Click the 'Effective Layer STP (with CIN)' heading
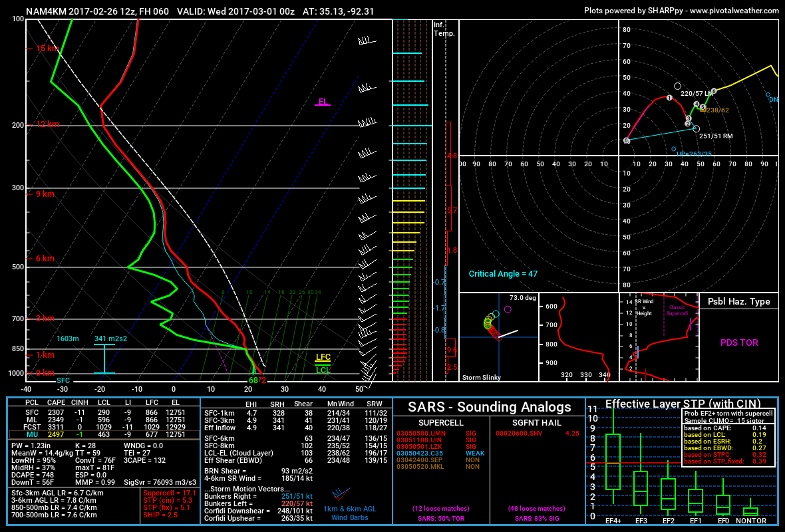Screen dimensions: 785x532 (x=683, y=404)
